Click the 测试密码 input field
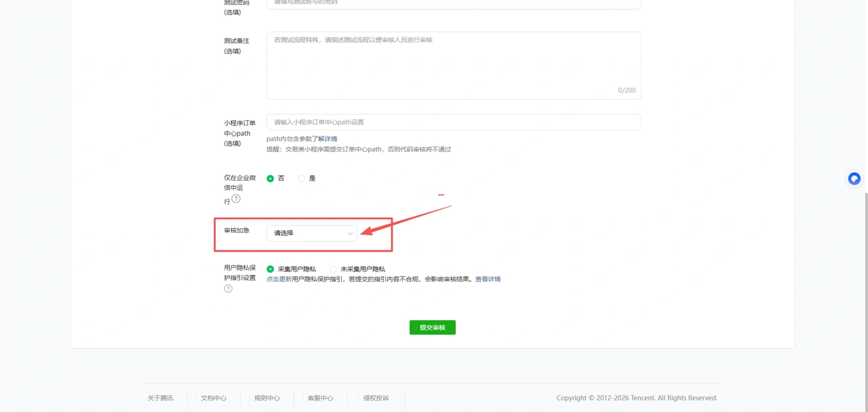Image resolution: width=868 pixels, height=412 pixels. click(454, 3)
